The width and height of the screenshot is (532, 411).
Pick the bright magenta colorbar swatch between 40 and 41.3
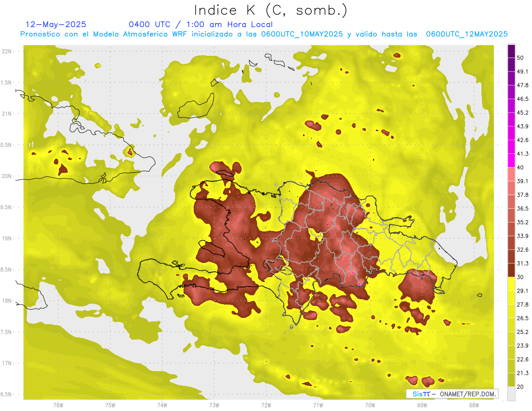point(512,160)
